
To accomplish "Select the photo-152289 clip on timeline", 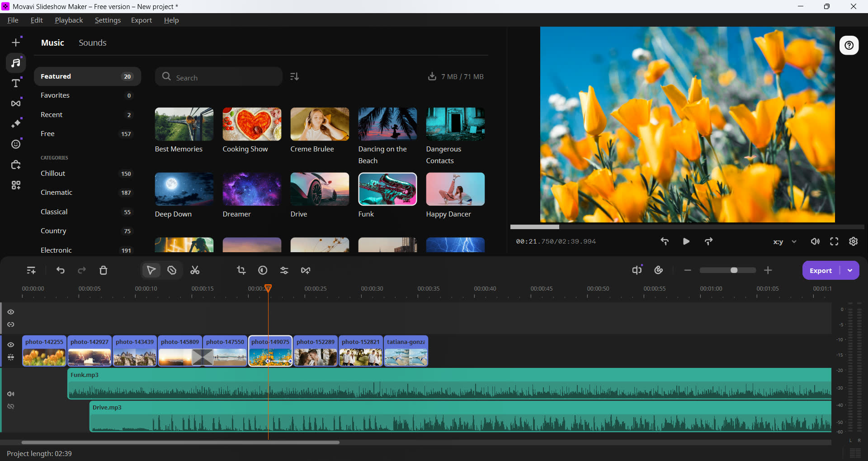I will point(316,351).
